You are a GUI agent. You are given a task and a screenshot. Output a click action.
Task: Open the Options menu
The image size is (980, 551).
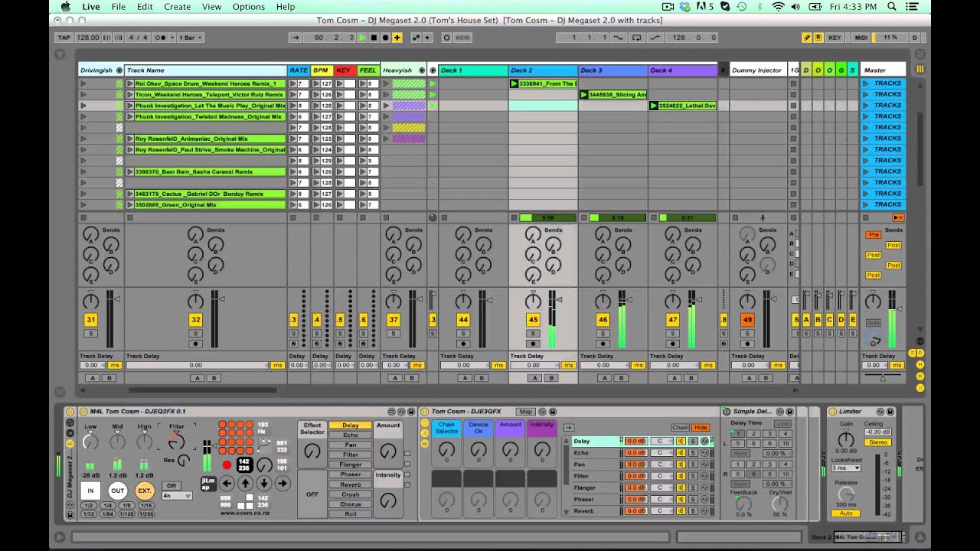click(x=249, y=7)
